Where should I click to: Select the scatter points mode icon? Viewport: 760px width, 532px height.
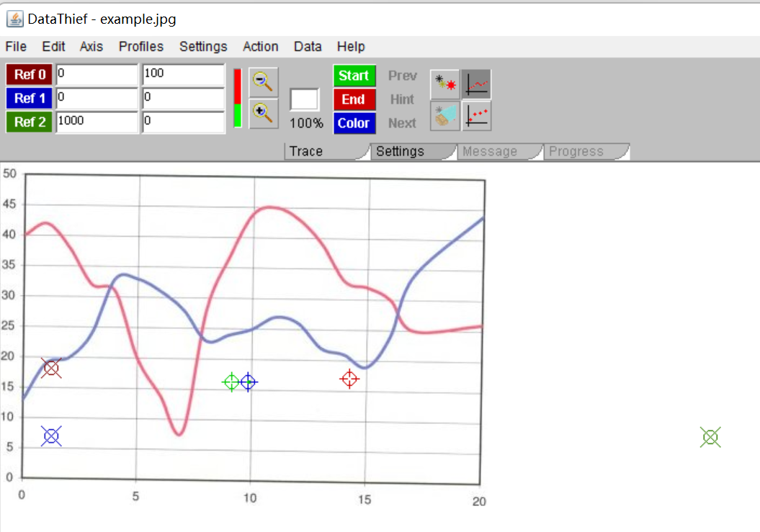[x=476, y=115]
